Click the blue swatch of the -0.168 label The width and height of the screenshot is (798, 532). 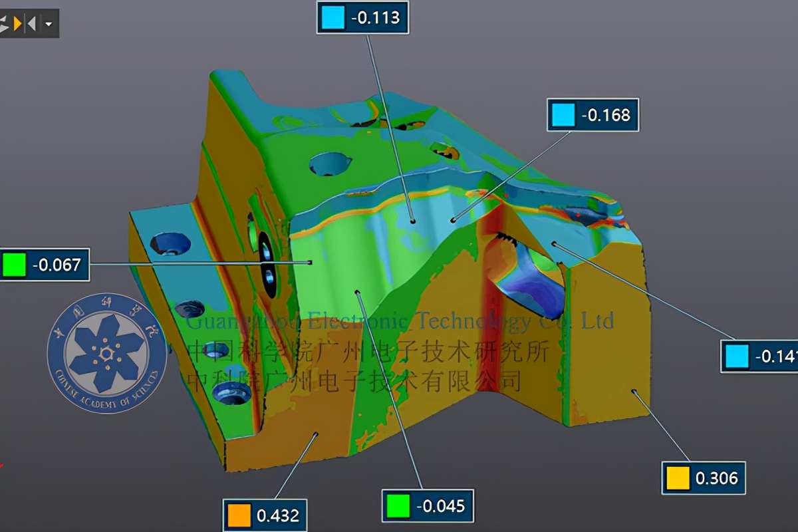[x=563, y=116]
